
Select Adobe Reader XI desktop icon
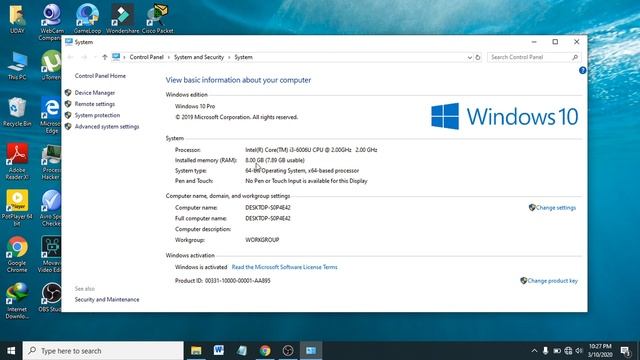17,162
